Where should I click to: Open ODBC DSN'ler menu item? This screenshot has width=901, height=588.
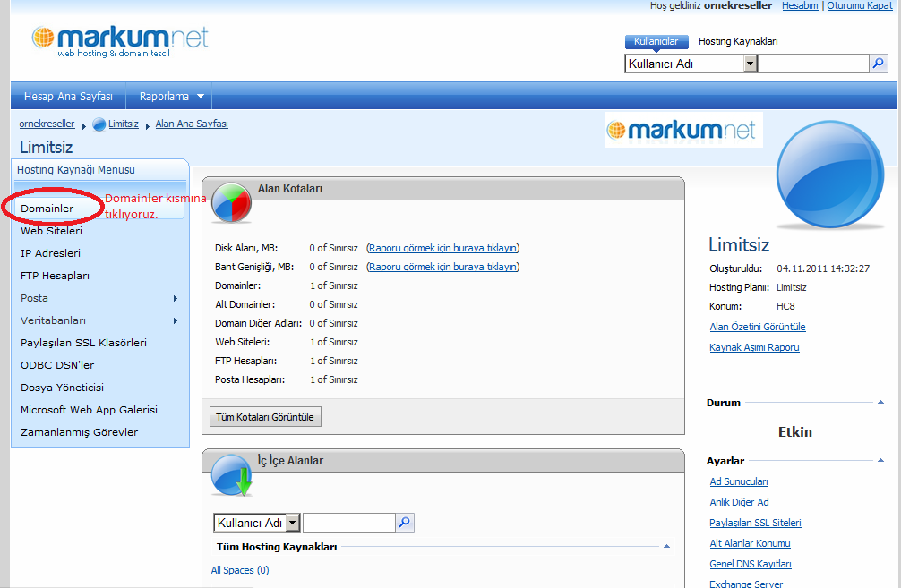tap(57, 365)
